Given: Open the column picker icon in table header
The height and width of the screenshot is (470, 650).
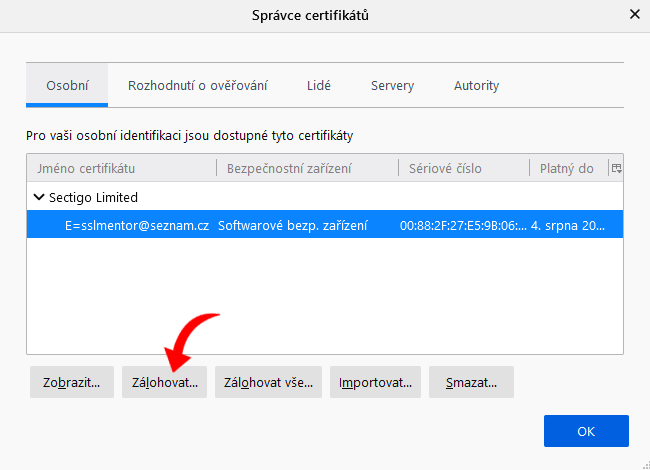Looking at the screenshot, I should (x=616, y=168).
